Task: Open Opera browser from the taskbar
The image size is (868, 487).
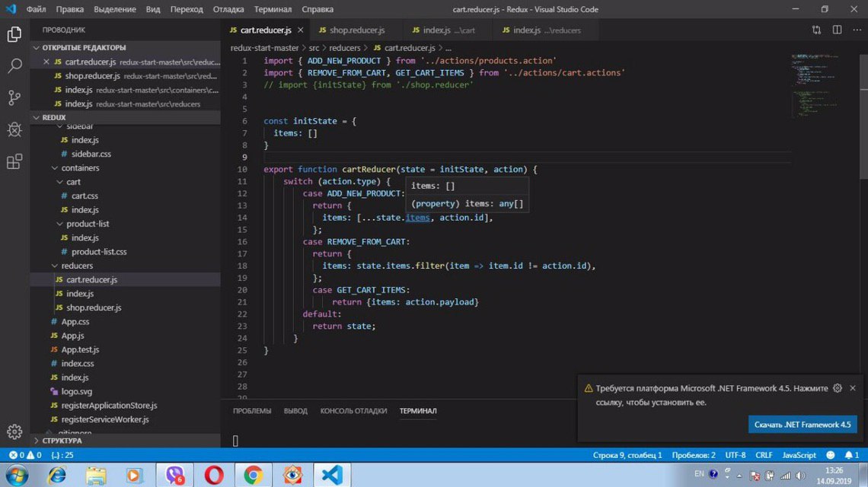Action: tap(214, 476)
